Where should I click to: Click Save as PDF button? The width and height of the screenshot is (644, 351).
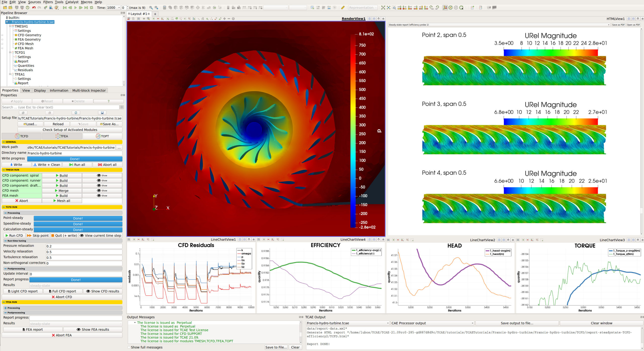coord(618,25)
